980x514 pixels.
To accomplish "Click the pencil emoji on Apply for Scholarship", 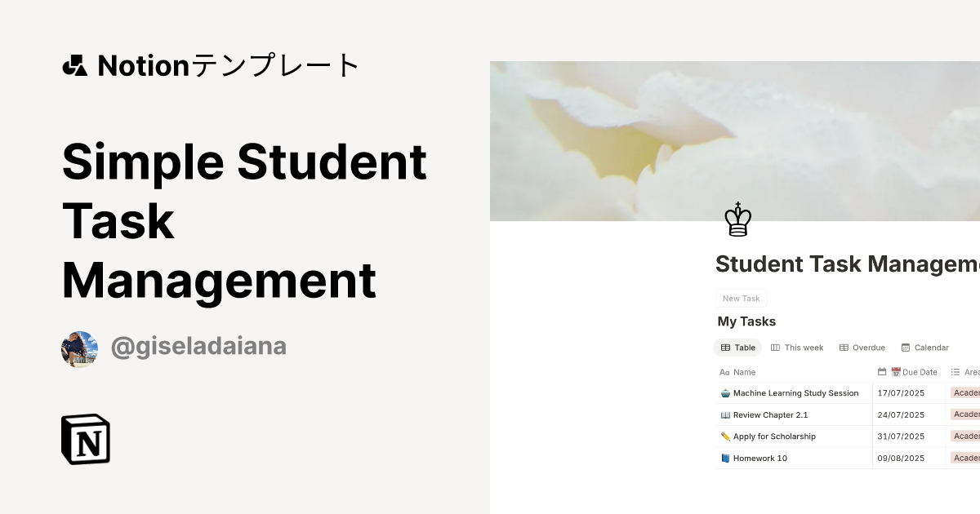I will click(725, 436).
